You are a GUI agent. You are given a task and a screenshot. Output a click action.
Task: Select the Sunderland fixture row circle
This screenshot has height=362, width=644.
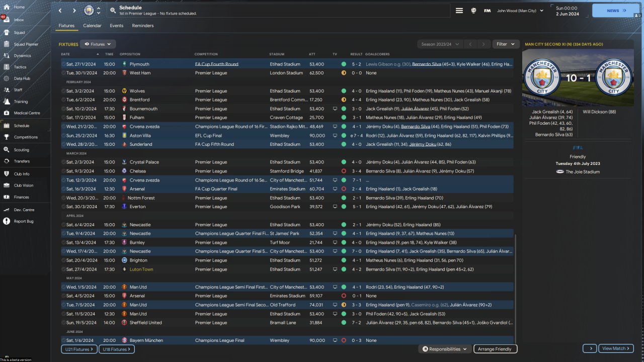click(64, 144)
